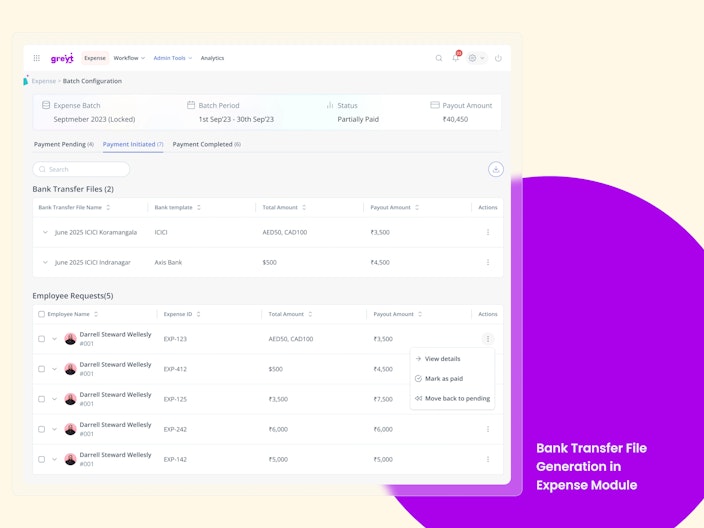Expand June 2025 ICICI Koramangala row

tap(45, 232)
